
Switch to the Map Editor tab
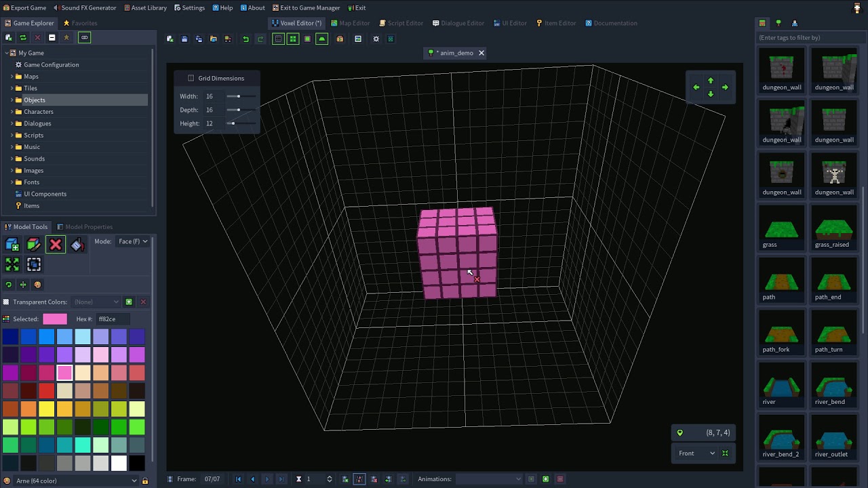pyautogui.click(x=350, y=23)
